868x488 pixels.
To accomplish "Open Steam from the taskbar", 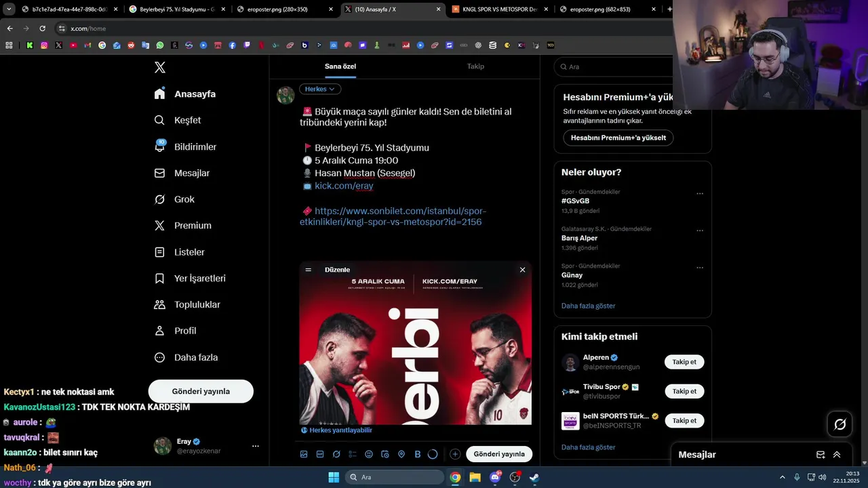I will click(x=534, y=477).
